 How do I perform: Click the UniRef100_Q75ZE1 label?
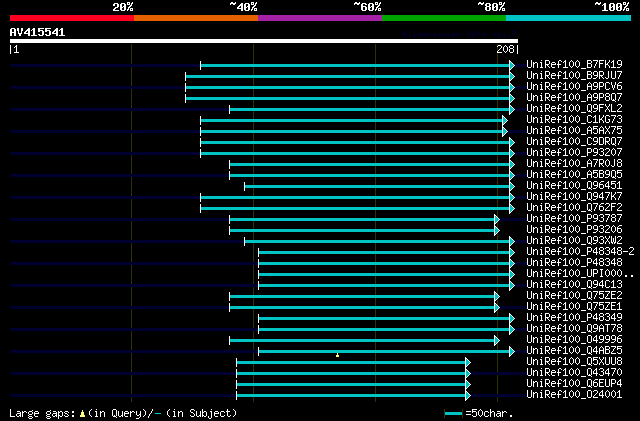[574, 307]
